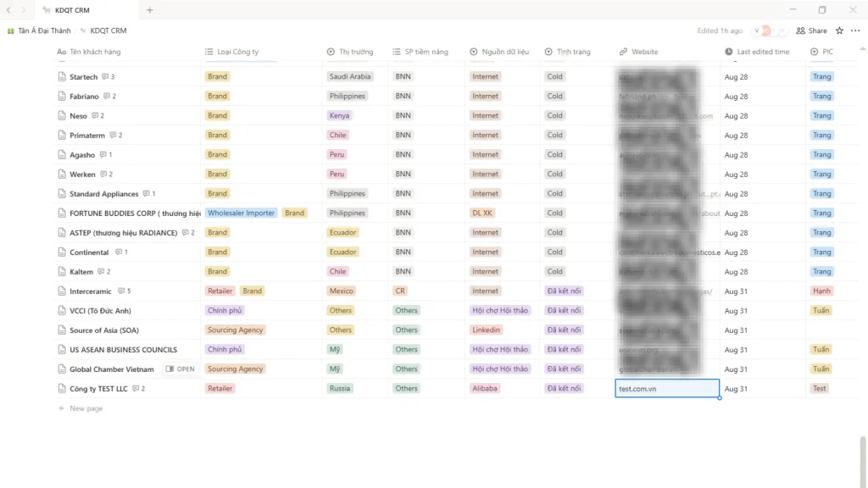Click the Linkedin data source tag
868x488 pixels.
[x=486, y=330]
